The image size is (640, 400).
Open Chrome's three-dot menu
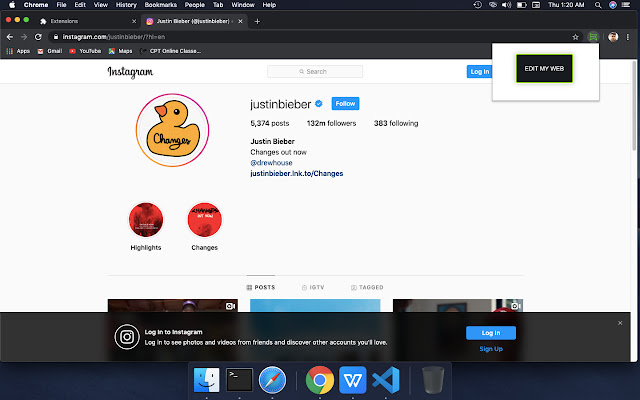point(628,37)
